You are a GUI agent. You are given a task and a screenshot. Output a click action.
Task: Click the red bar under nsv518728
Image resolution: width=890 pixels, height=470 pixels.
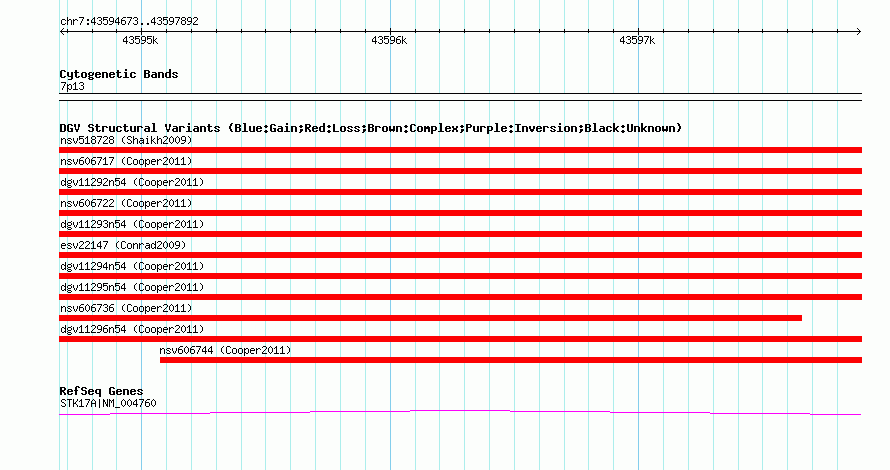(460, 150)
